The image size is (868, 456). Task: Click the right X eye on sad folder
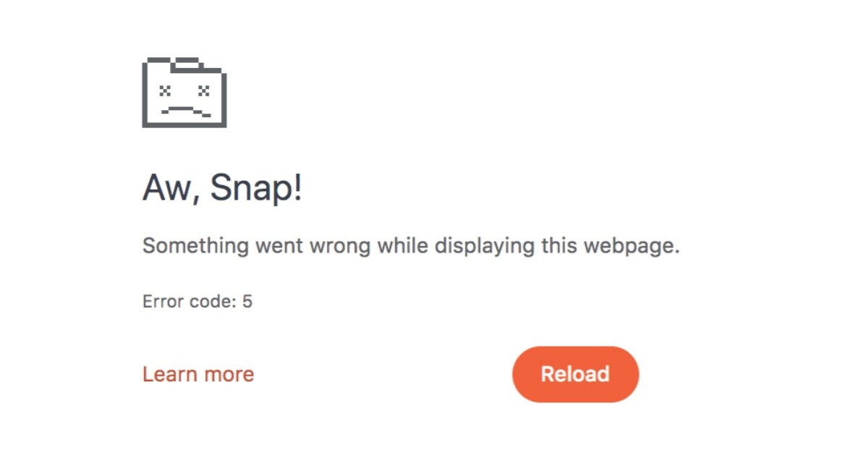tap(204, 90)
